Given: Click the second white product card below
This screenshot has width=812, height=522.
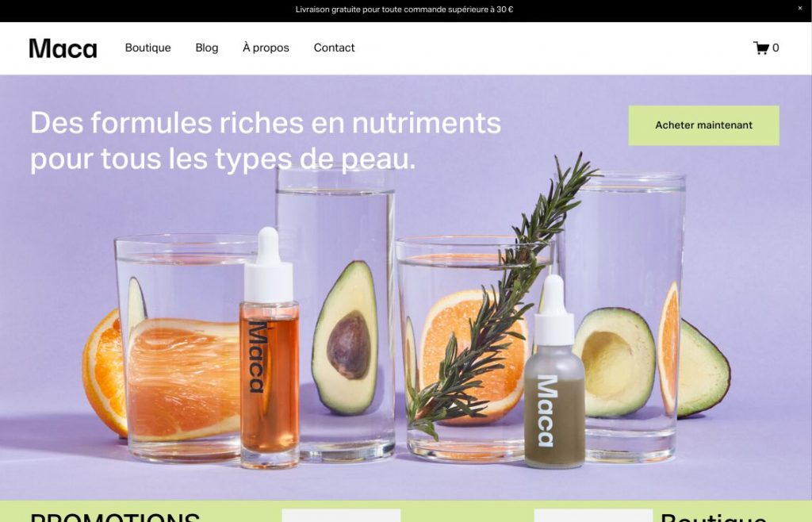Looking at the screenshot, I should [593, 516].
